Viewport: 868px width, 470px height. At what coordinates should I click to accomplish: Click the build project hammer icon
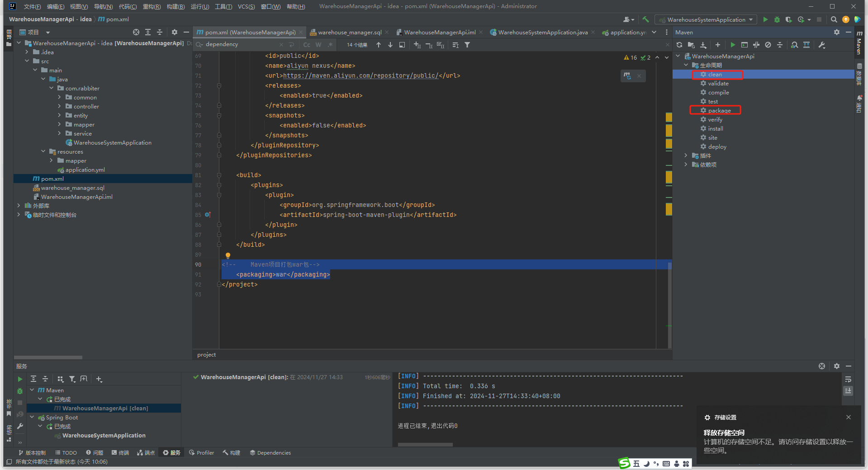tap(645, 19)
